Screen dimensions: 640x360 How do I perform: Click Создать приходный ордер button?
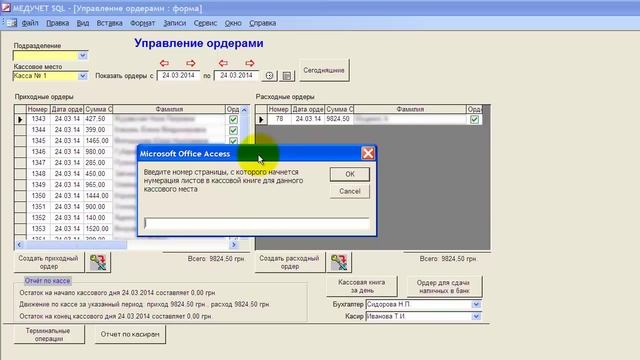(48, 262)
